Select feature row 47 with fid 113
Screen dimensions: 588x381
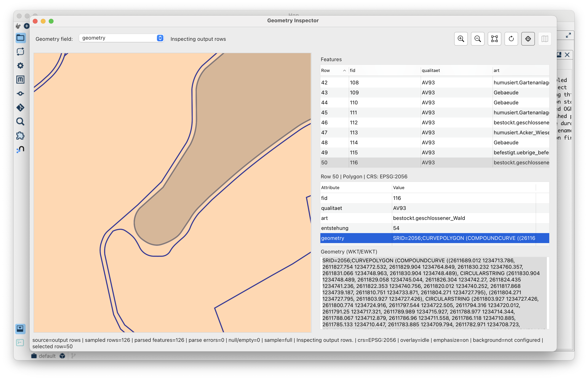[435, 133]
